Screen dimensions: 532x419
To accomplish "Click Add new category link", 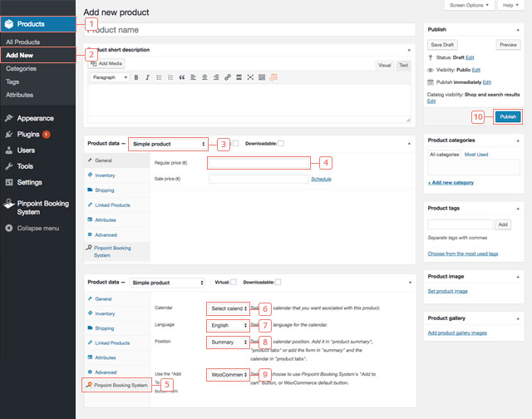I will 451,183.
